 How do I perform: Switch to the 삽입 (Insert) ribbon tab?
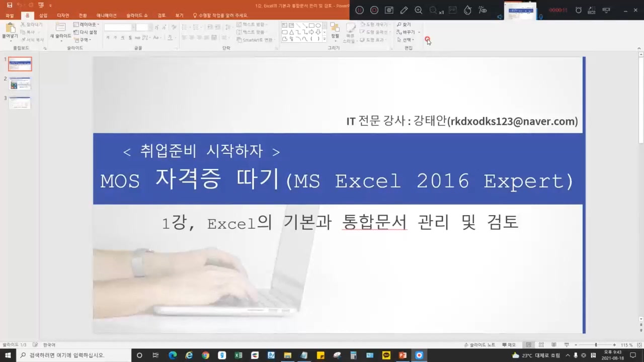43,15
